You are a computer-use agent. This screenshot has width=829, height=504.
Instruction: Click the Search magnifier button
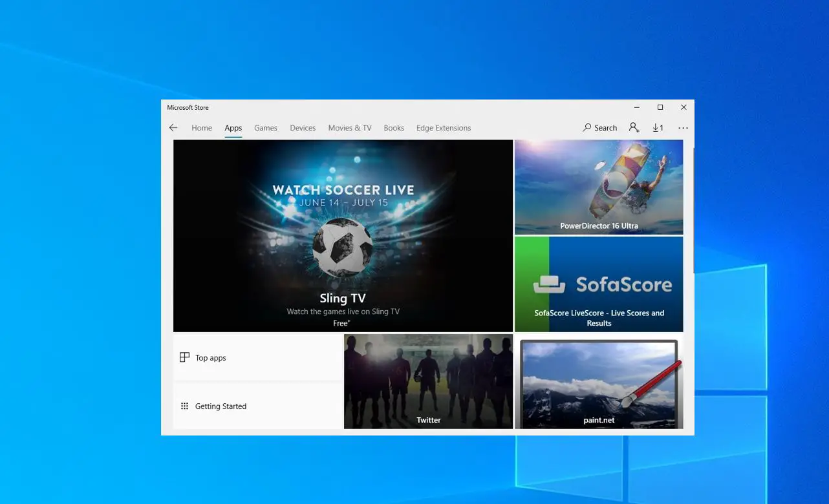pos(599,128)
